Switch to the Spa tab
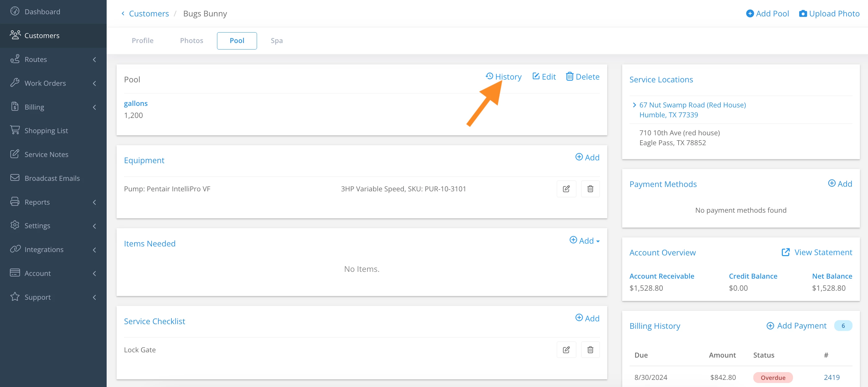This screenshot has height=387, width=868. click(x=276, y=41)
